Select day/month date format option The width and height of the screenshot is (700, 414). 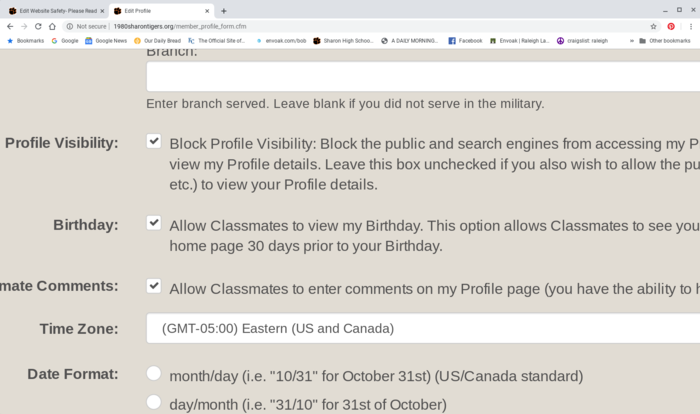click(x=154, y=402)
